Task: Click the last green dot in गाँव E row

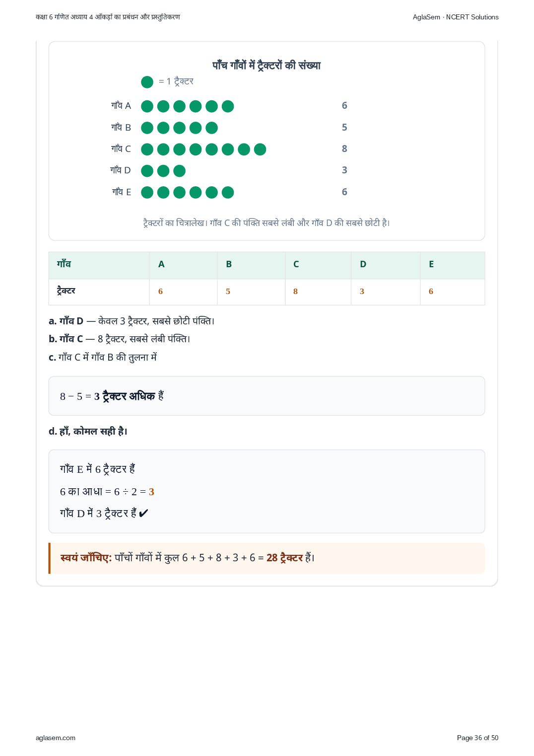Action: pos(228,192)
